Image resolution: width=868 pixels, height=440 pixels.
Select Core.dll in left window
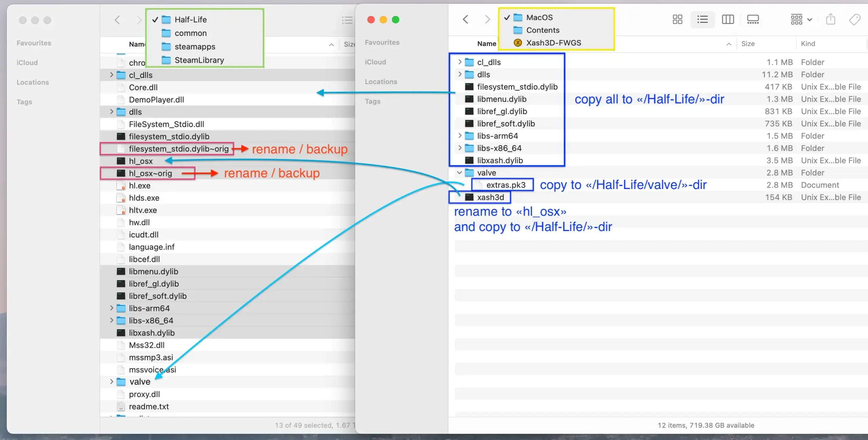point(143,87)
